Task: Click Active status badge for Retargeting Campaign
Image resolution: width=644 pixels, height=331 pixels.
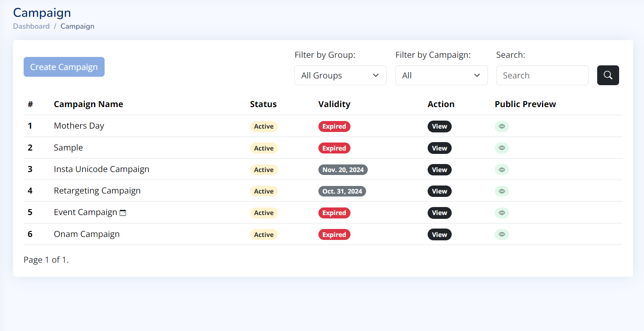Action: click(x=264, y=191)
